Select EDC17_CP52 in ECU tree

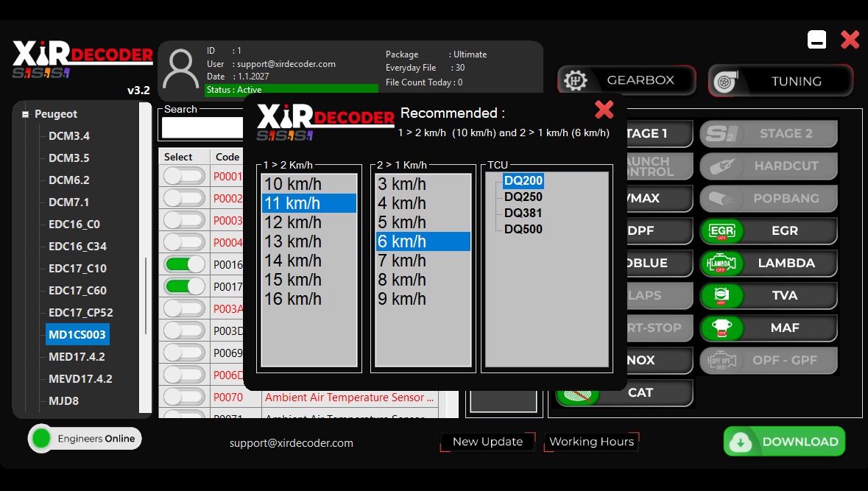tap(81, 312)
